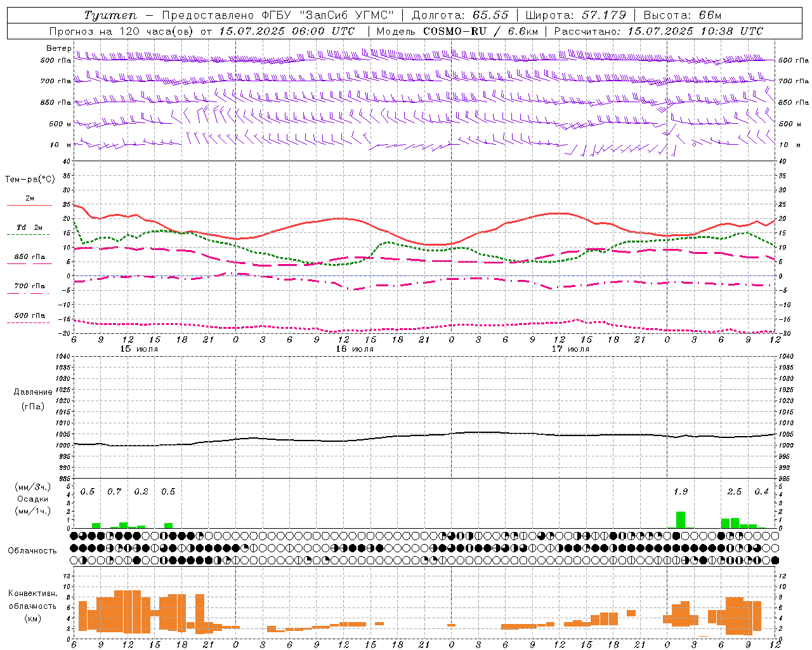Select the "Прогноз на 120 часа(ов)" forecast text
The image size is (812, 650).
pos(122,31)
